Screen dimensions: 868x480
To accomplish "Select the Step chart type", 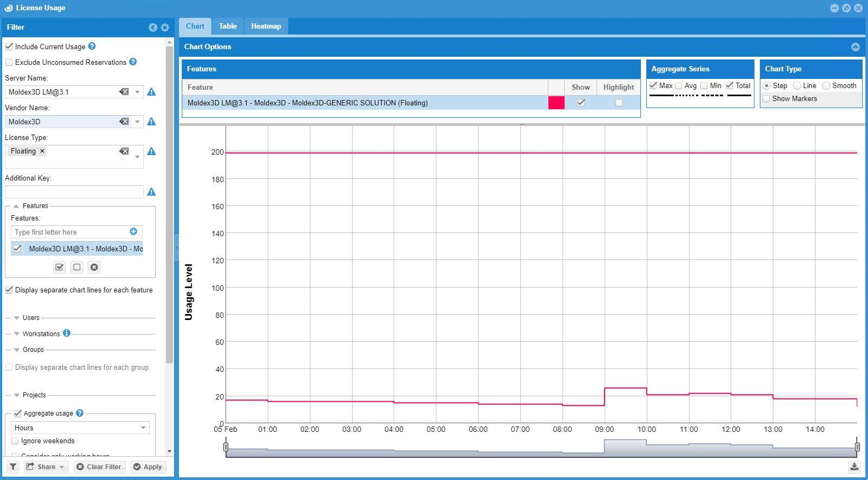I will click(x=766, y=86).
